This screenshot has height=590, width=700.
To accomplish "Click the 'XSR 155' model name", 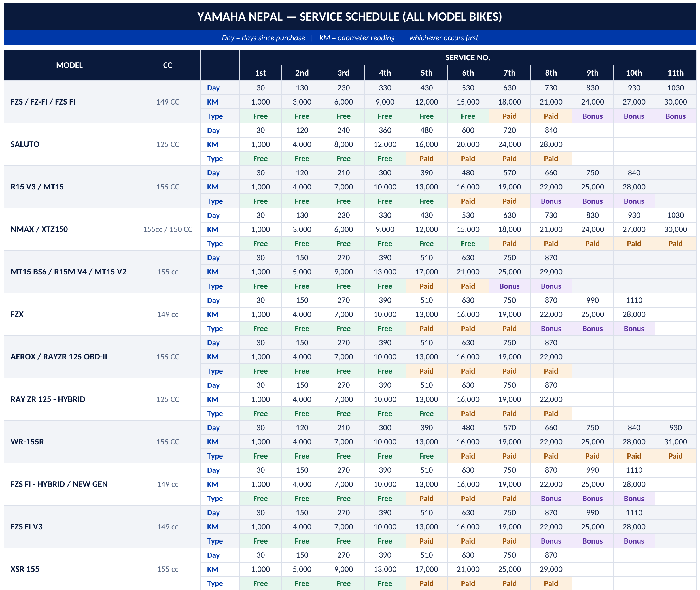I will (25, 569).
